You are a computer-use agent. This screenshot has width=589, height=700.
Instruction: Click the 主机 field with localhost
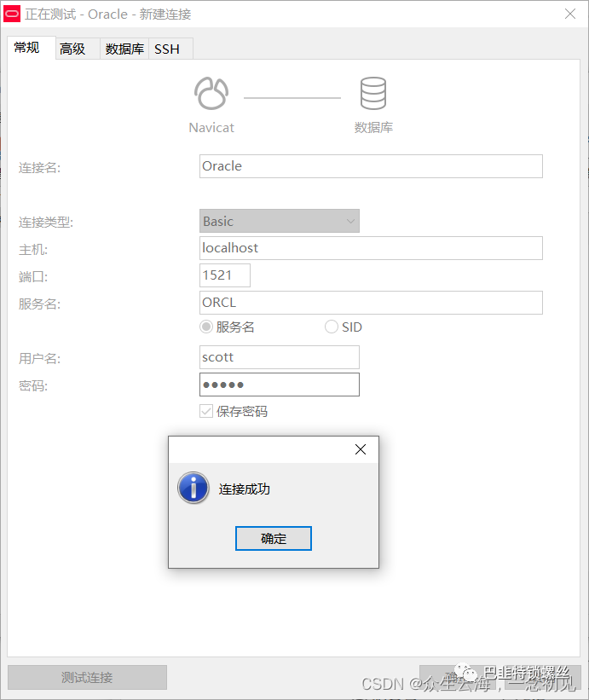tap(371, 248)
